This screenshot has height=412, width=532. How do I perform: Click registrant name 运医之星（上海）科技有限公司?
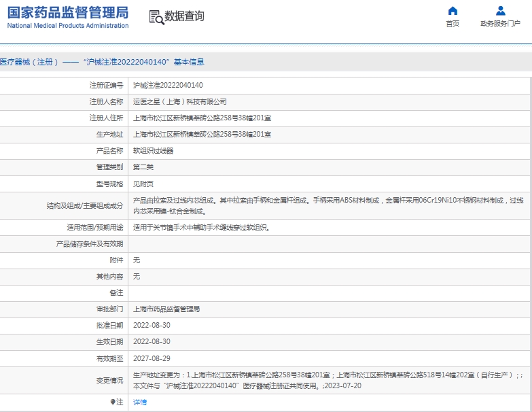[180, 101]
